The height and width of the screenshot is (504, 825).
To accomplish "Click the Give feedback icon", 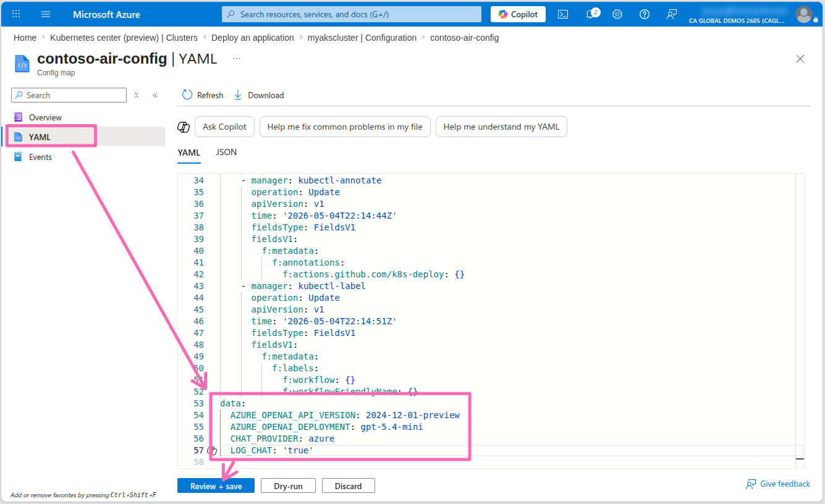I will pyautogui.click(x=751, y=484).
